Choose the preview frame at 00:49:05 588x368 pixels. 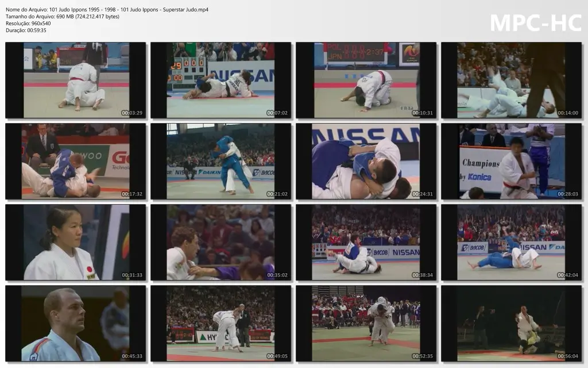221,324
